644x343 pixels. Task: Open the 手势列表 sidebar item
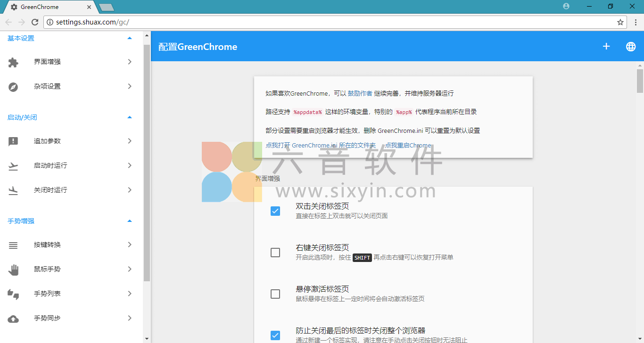[47, 294]
